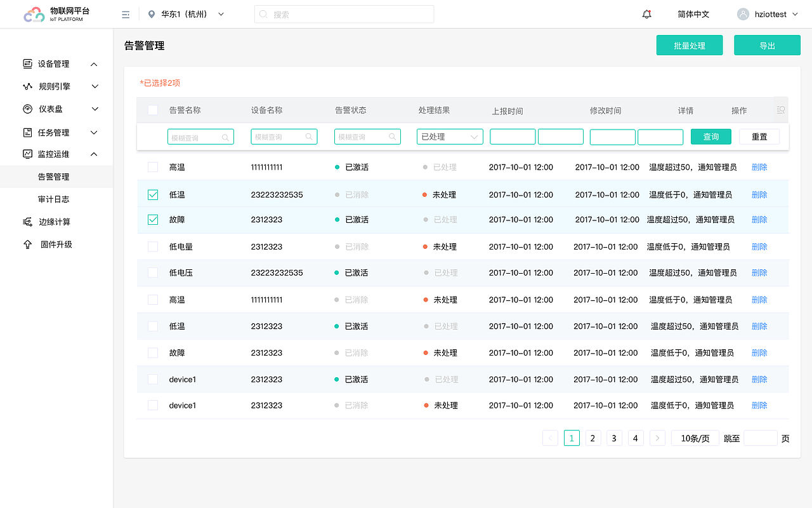Go to the previous page arrow

click(x=550, y=438)
